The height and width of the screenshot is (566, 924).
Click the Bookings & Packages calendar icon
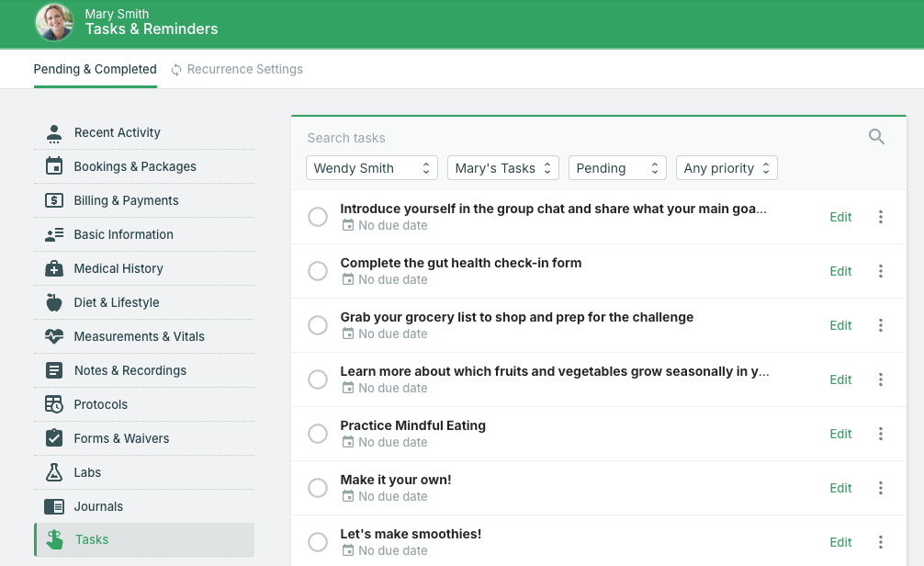coord(54,166)
